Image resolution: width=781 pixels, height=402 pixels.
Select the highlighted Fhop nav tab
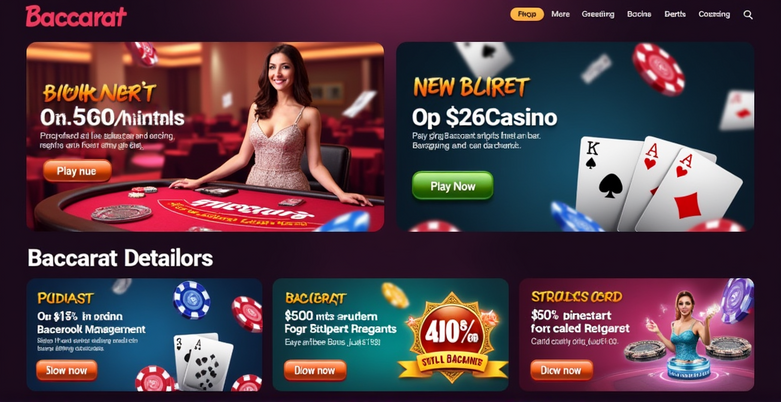tap(527, 14)
